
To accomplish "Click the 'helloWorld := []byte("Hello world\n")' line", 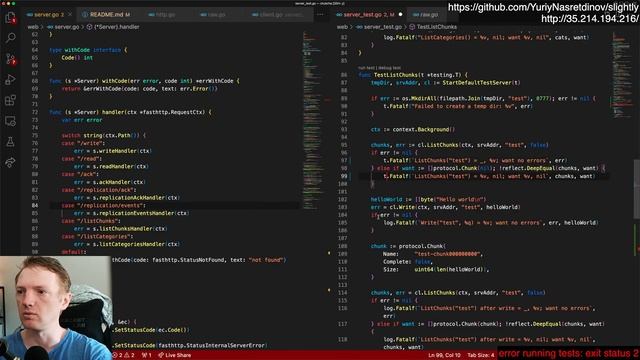I will click(429, 200).
